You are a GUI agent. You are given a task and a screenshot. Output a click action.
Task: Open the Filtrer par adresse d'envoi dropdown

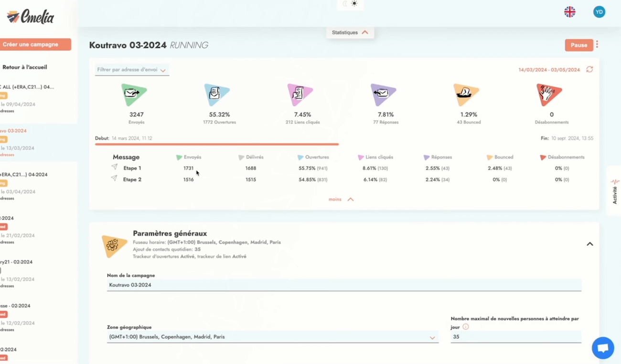pyautogui.click(x=132, y=70)
